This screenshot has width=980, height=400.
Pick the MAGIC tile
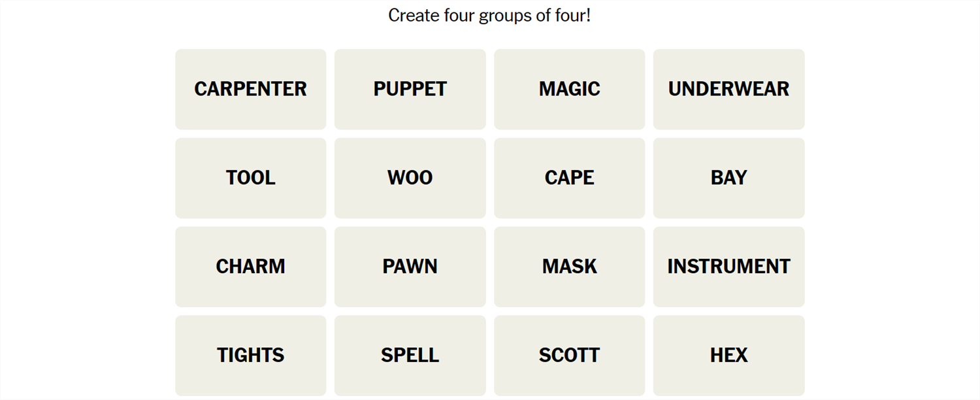point(569,89)
